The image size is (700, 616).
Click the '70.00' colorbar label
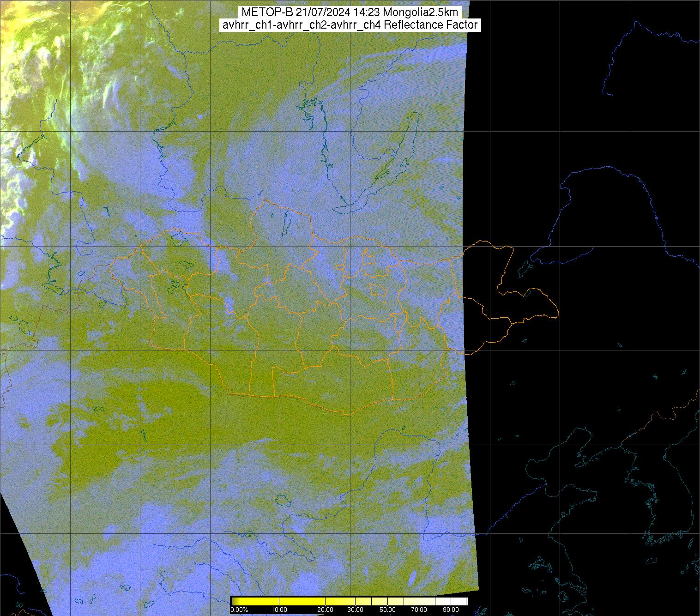419,610
